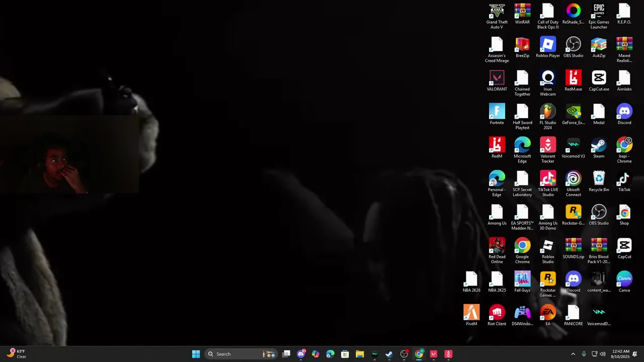Launch TikTok LIVE Studio shortcut
This screenshot has height=362, width=644.
(548, 184)
